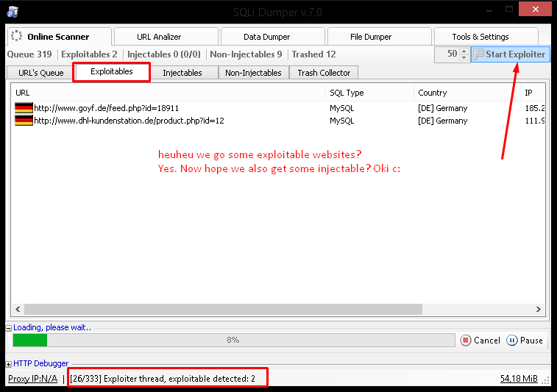Click the Cancel button label
Image resolution: width=557 pixels, height=392 pixels.
click(486, 341)
